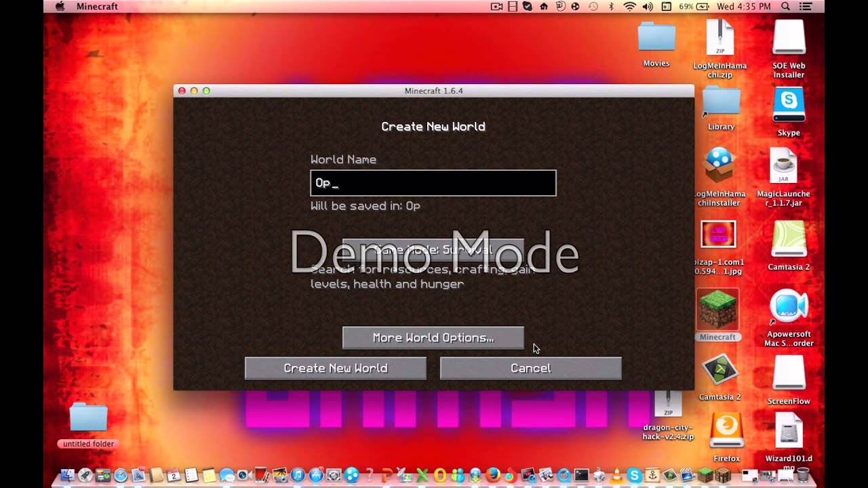The height and width of the screenshot is (488, 868).
Task: Open App Store from the Dock
Action: click(x=316, y=475)
